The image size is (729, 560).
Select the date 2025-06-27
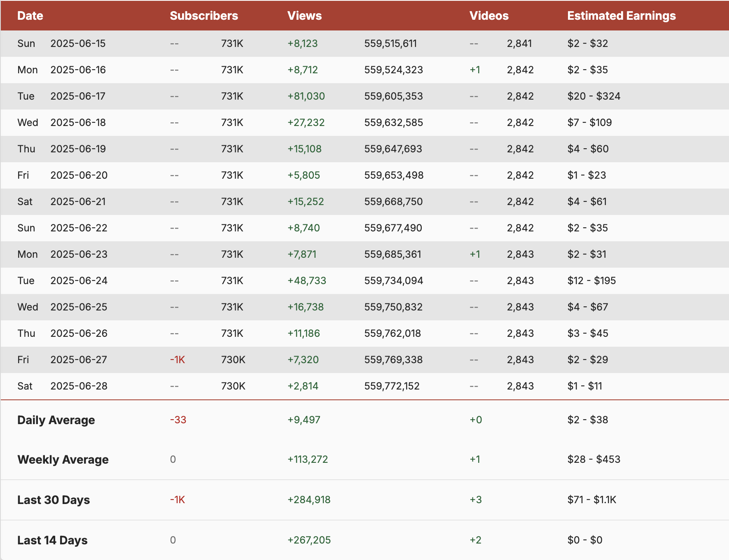[x=79, y=360]
